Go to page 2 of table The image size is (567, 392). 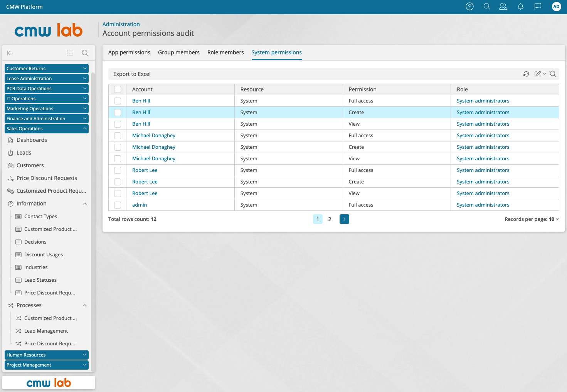[330, 219]
